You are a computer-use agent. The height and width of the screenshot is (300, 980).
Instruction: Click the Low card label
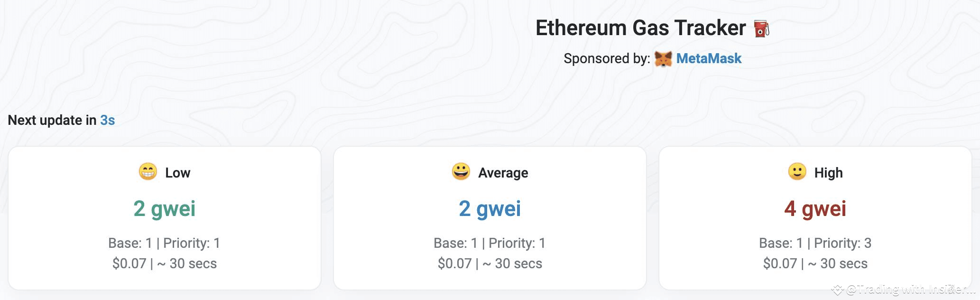click(177, 173)
